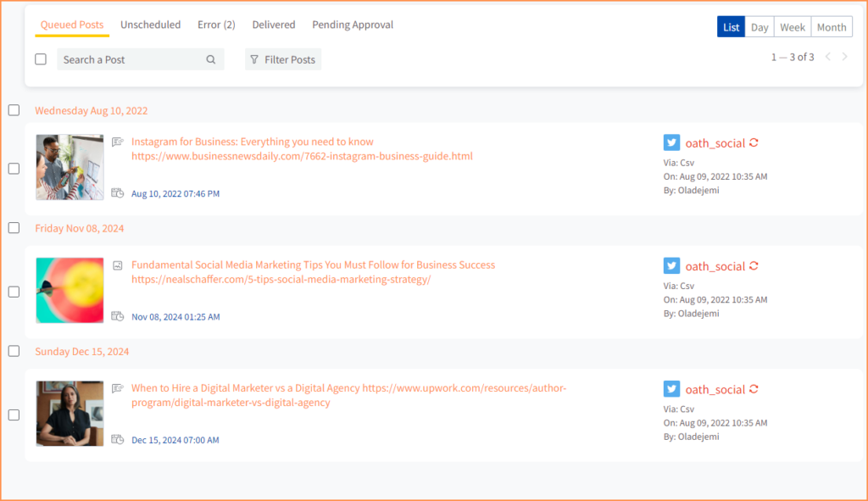Click the image-type icon on Fundamental Social Media post

pyautogui.click(x=117, y=265)
